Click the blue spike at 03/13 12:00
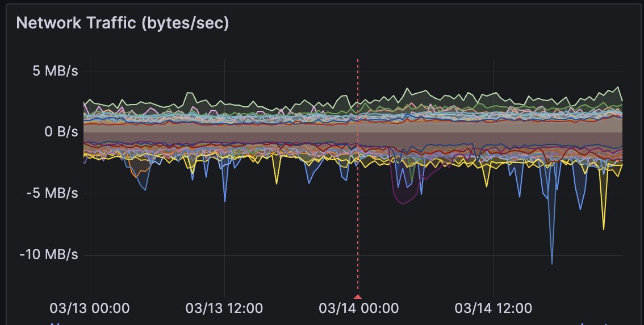This screenshot has width=644, height=325. point(225,201)
